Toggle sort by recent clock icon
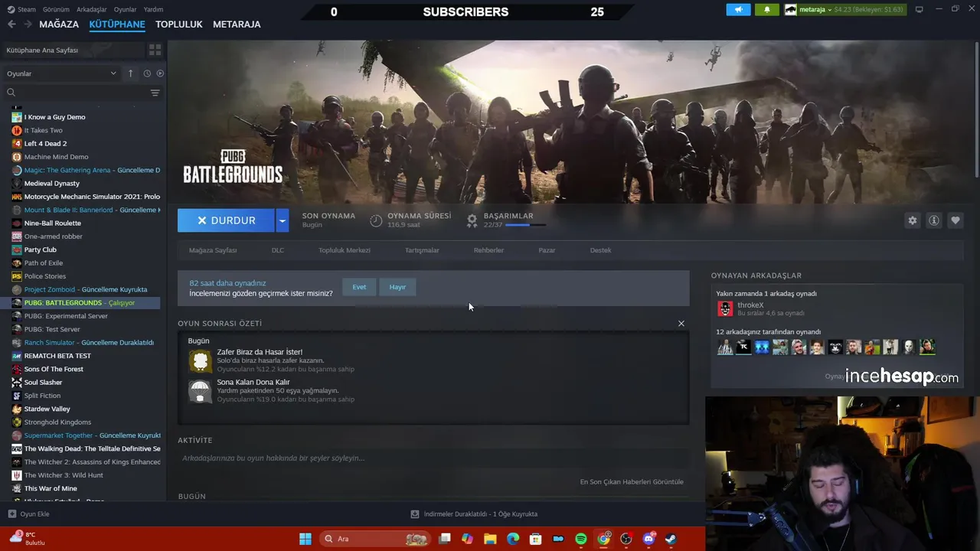This screenshot has width=980, height=551. pos(147,73)
